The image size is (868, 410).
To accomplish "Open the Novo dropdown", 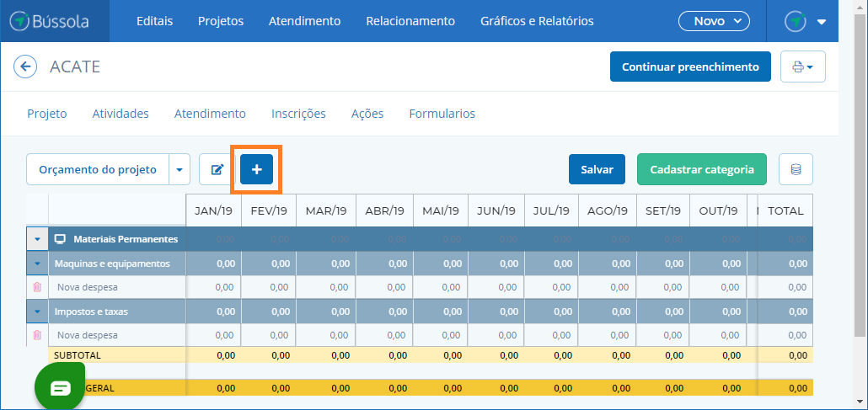I will (x=714, y=22).
